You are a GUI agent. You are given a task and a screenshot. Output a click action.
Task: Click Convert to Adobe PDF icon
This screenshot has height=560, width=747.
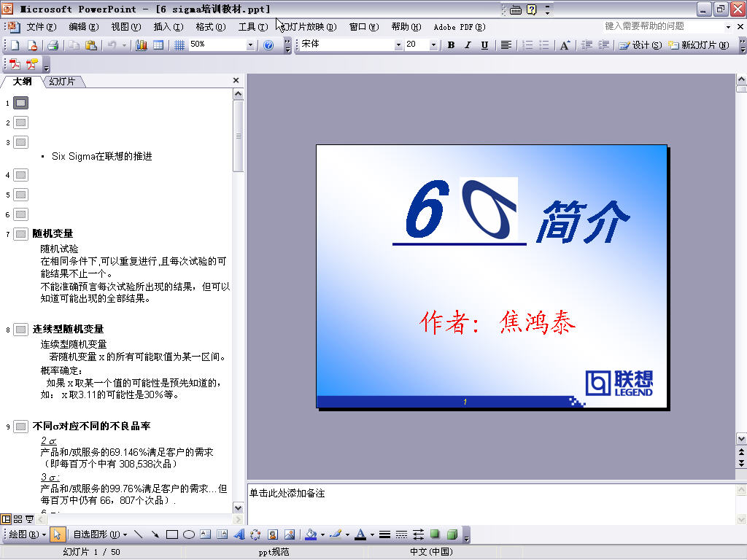click(15, 64)
